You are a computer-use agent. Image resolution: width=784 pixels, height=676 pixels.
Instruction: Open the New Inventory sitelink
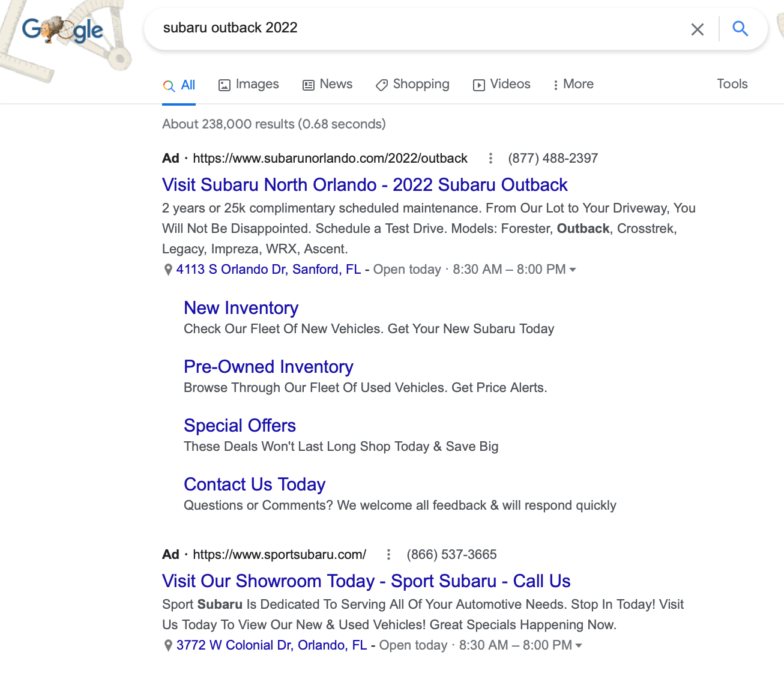click(x=241, y=308)
